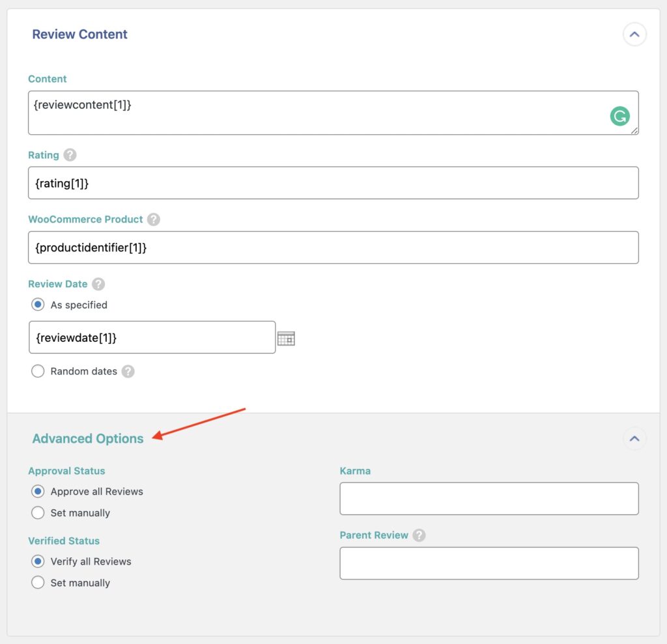Collapse the Review Content section
Image resolution: width=667 pixels, height=644 pixels.
pos(634,35)
